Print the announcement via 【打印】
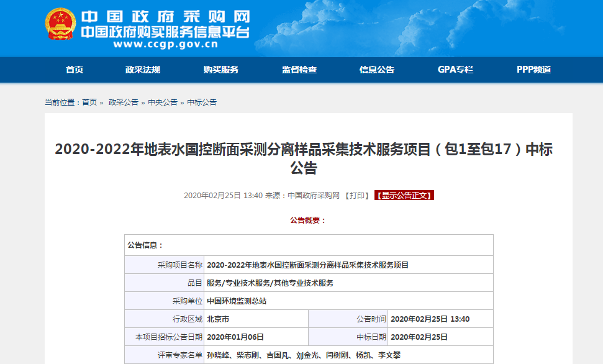The image size is (603, 364). click(x=357, y=195)
